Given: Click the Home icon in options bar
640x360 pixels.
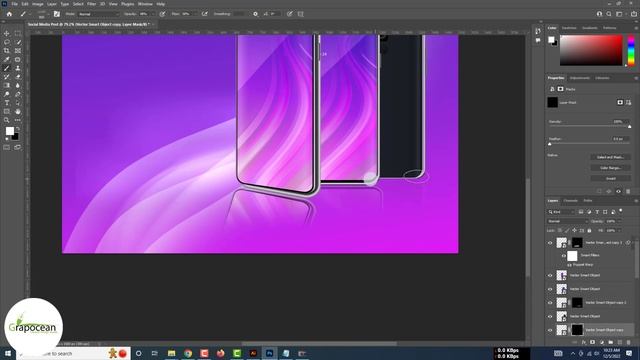Looking at the screenshot, I should 9,14.
